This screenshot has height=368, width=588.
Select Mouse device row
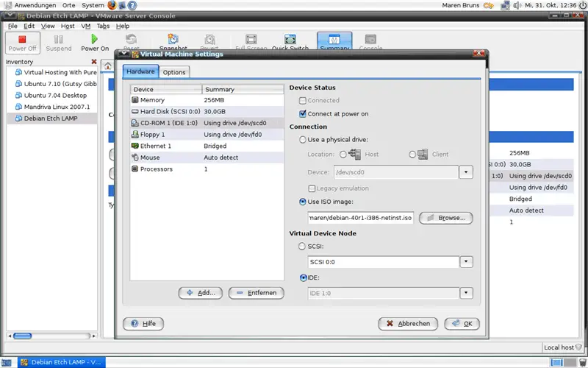(207, 158)
